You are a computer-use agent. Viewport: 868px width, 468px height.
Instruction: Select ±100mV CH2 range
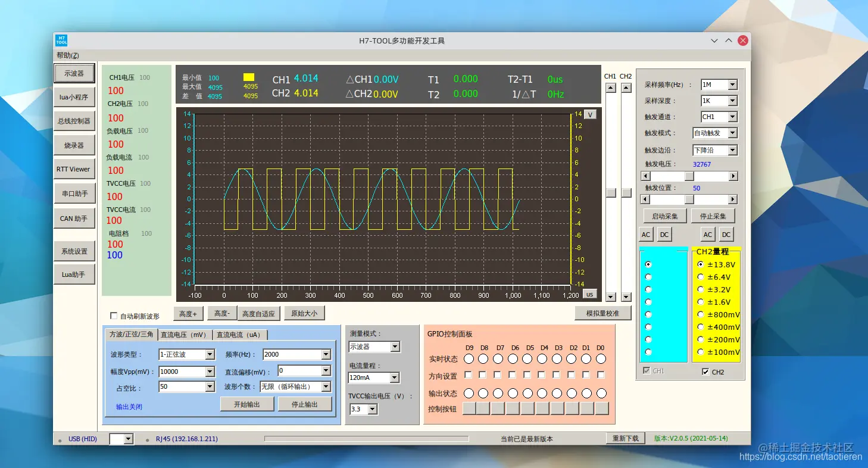click(x=701, y=352)
